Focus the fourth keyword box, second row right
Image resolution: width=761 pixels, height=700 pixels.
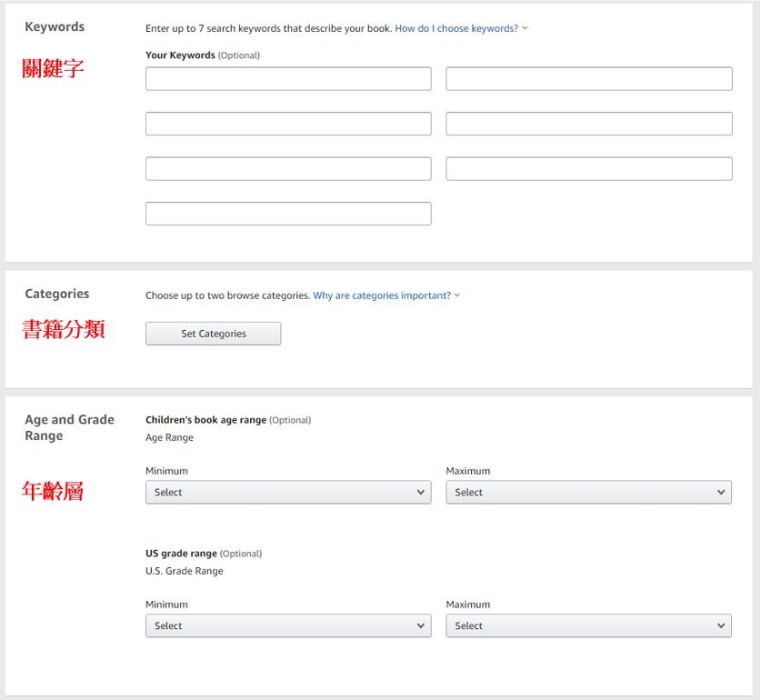(x=589, y=124)
